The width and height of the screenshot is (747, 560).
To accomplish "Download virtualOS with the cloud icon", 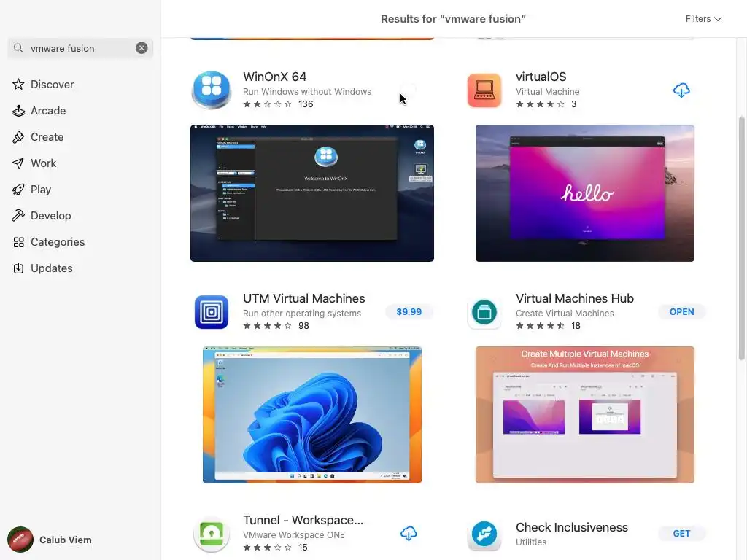I will pos(681,90).
